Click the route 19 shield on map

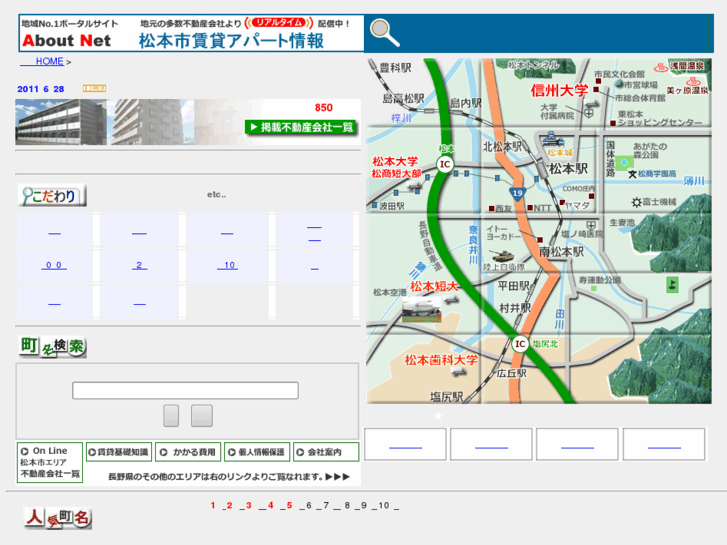point(517,193)
